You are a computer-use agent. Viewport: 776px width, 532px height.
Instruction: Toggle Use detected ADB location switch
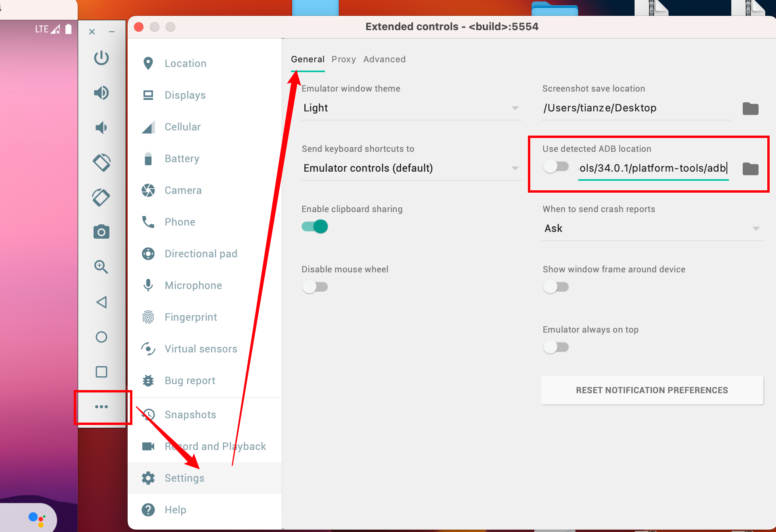click(x=556, y=166)
